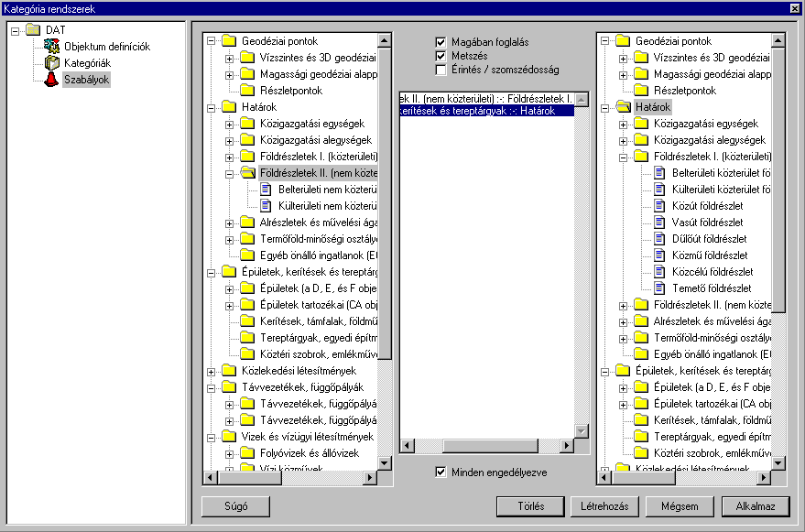805x532 pixels.
Task: Click the Objektum definíciók icon
Action: [x=51, y=47]
